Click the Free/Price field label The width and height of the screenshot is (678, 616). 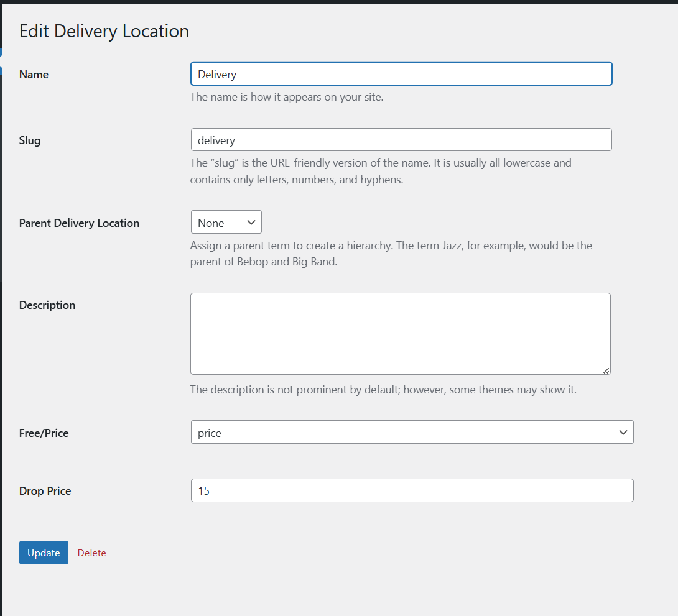point(44,433)
